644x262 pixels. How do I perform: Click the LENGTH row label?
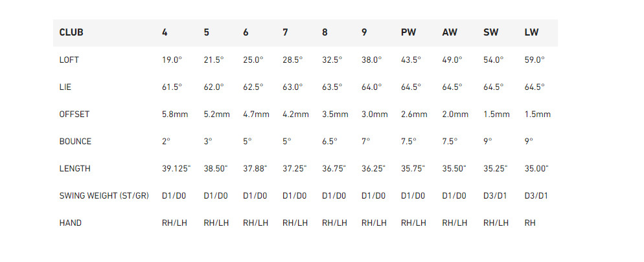[x=75, y=168]
